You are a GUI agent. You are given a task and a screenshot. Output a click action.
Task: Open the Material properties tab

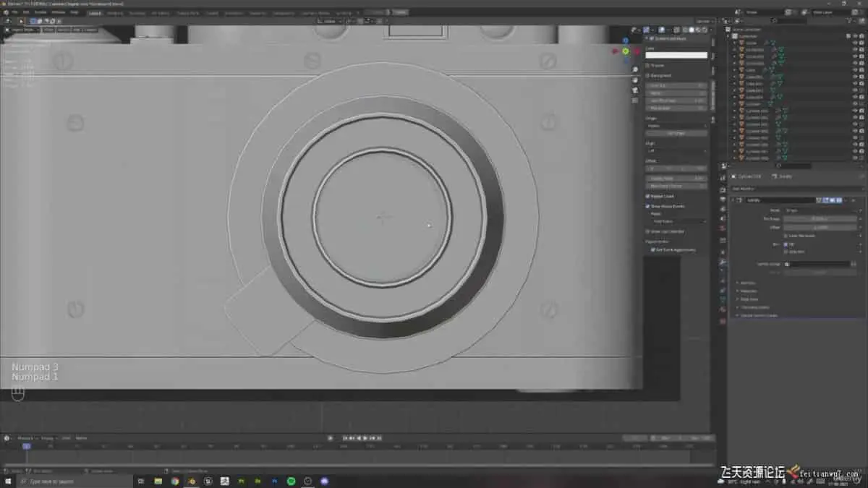pos(723,309)
